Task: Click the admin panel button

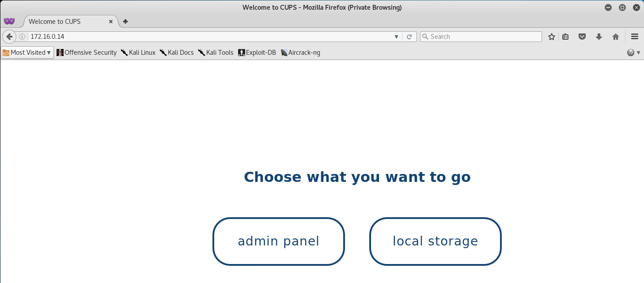Action: [x=279, y=241]
